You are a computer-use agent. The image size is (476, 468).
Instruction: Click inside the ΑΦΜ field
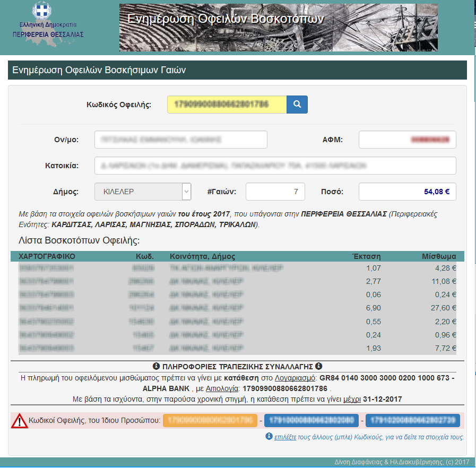tap(407, 140)
